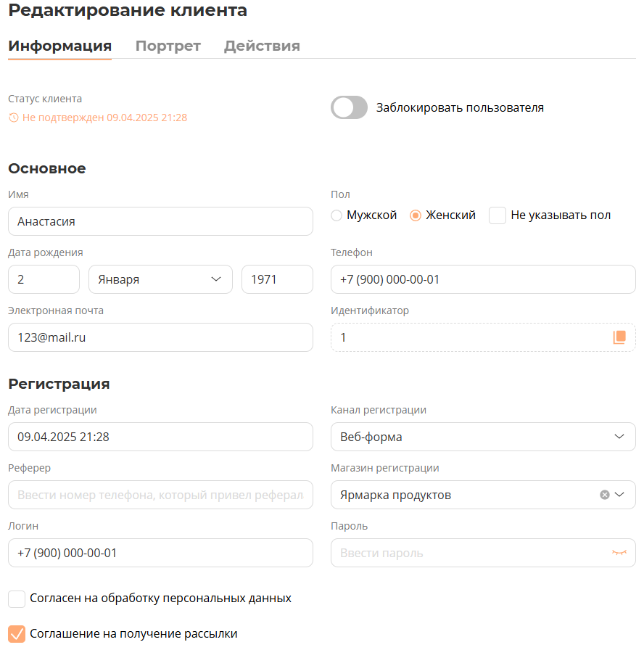Clear the selected registration store with the X icon
Viewport: 644px width, 650px height.
pyautogui.click(x=605, y=495)
